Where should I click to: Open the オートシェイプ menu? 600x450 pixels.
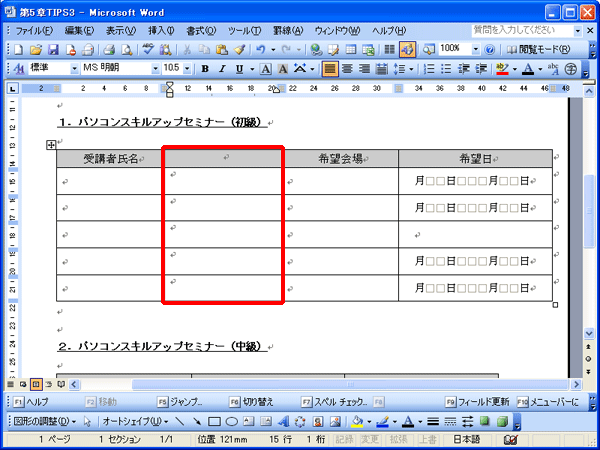pyautogui.click(x=135, y=422)
